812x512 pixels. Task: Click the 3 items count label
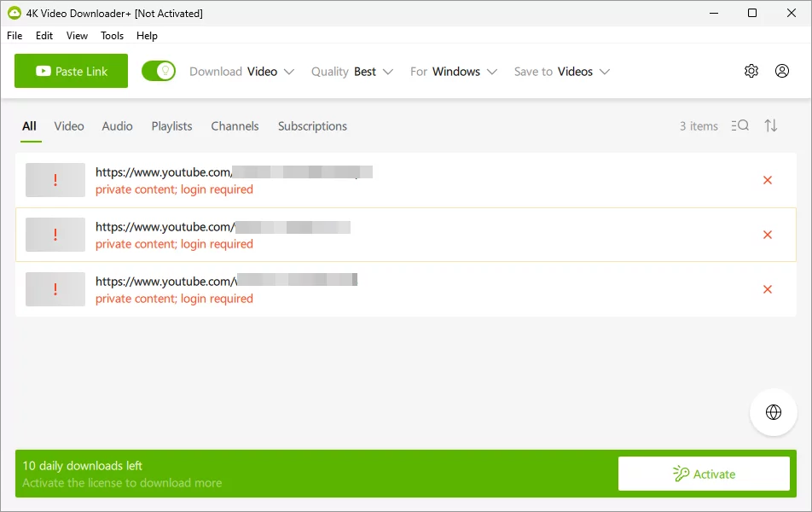click(699, 126)
